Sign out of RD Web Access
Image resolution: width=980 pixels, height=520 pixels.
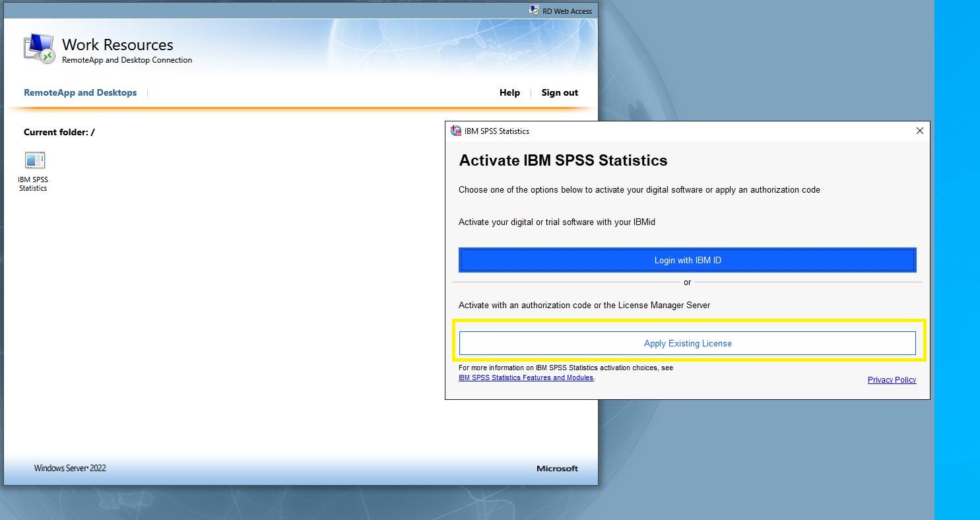pyautogui.click(x=560, y=92)
